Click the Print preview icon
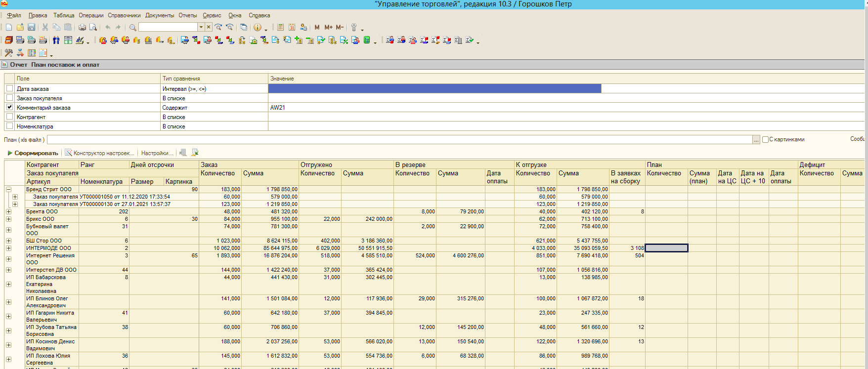This screenshot has width=868, height=369. click(x=93, y=27)
